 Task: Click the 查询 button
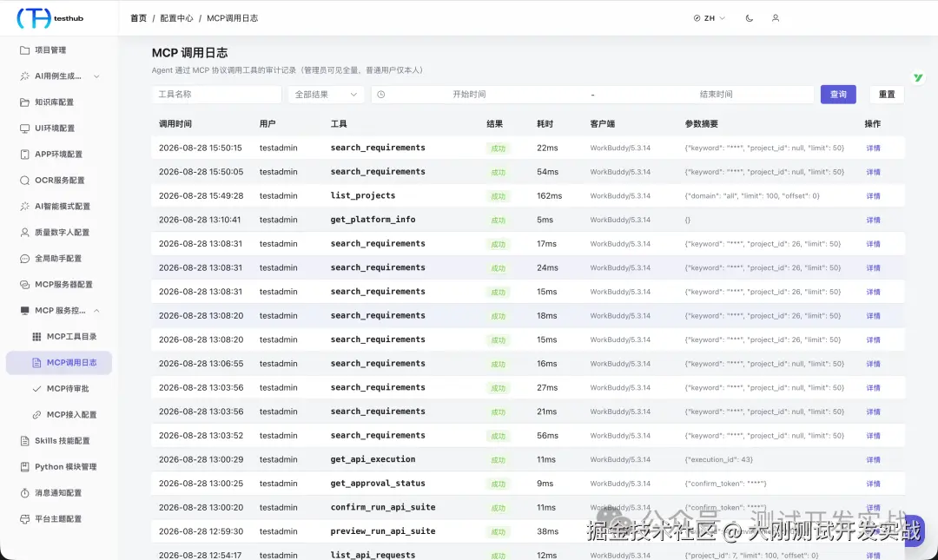pos(838,95)
